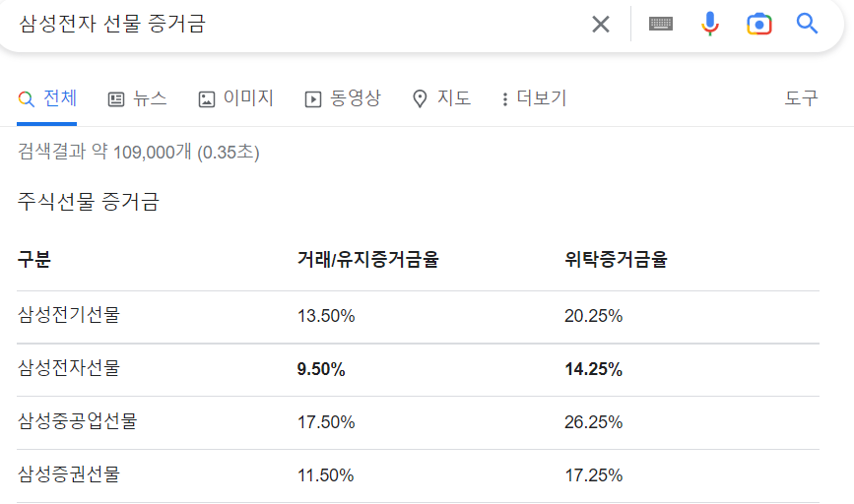Click the blue magnifier search button
854x504 pixels.
click(x=808, y=24)
